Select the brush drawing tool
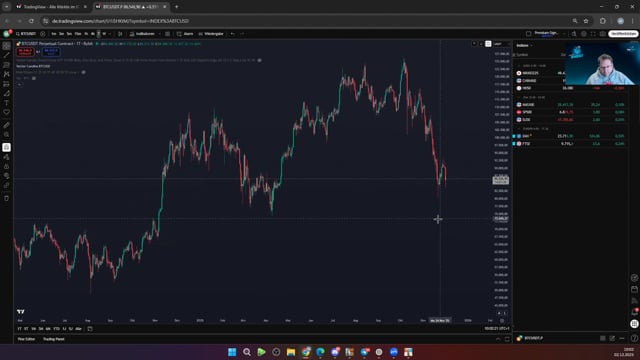This screenshot has height=360, width=640. coord(7,93)
